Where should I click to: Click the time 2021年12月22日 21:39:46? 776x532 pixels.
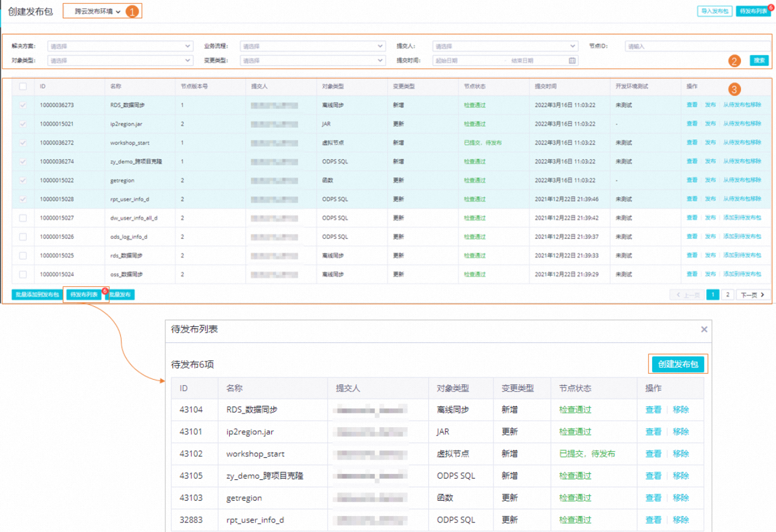566,199
